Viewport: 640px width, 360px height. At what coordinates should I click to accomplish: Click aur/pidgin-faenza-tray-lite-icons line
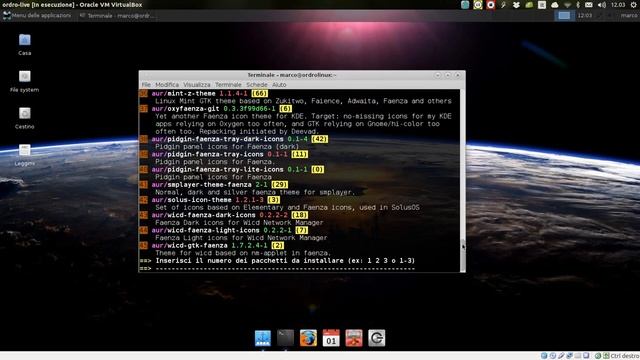(231, 169)
